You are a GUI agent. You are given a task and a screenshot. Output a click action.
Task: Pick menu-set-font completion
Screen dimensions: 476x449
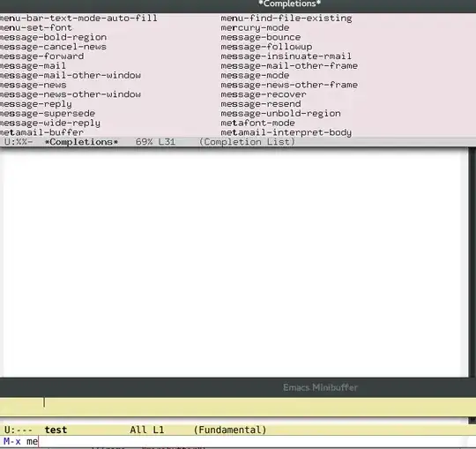click(36, 28)
